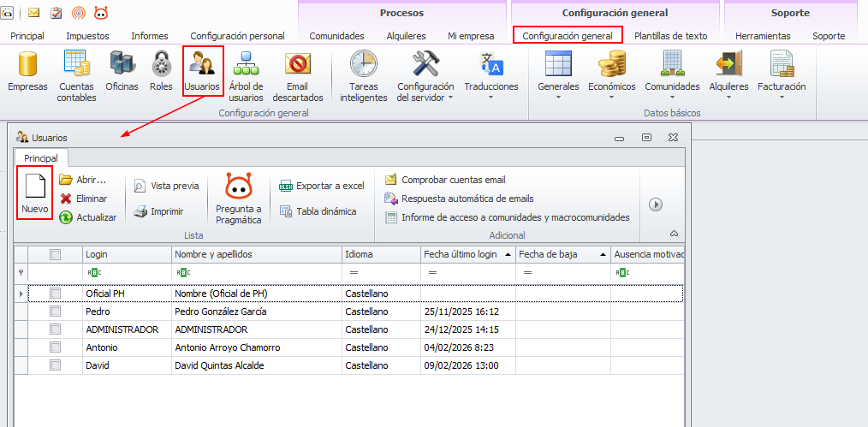Open Configuración personal tab
868x427 pixels.
click(237, 36)
